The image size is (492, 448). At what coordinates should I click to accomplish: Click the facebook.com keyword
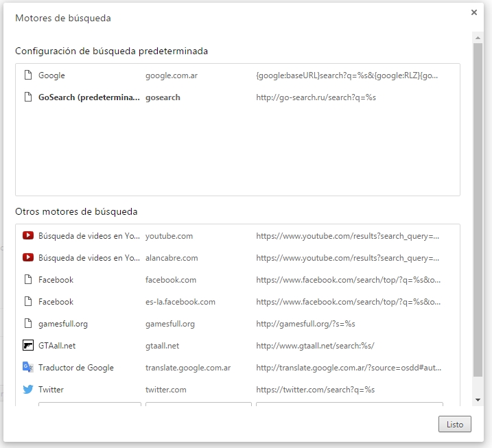(171, 280)
